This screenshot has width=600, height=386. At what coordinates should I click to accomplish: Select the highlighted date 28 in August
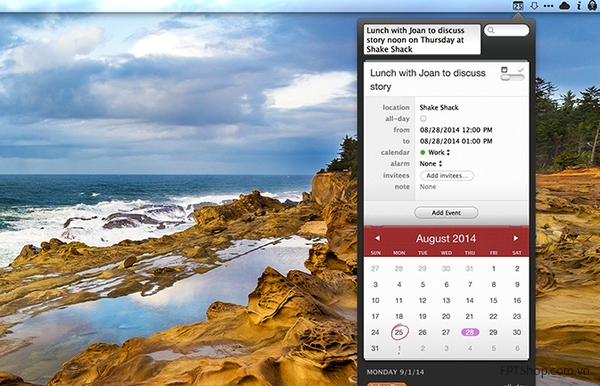[x=470, y=332]
